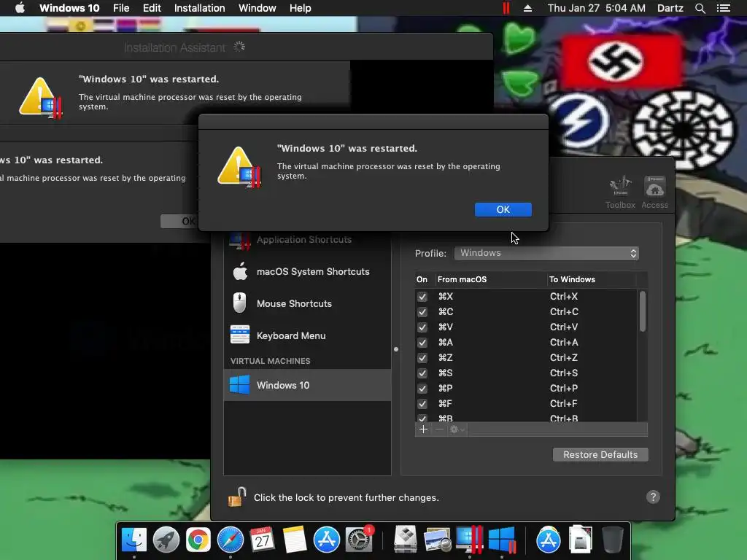Open the Toolbox preferences pane

pos(620,192)
